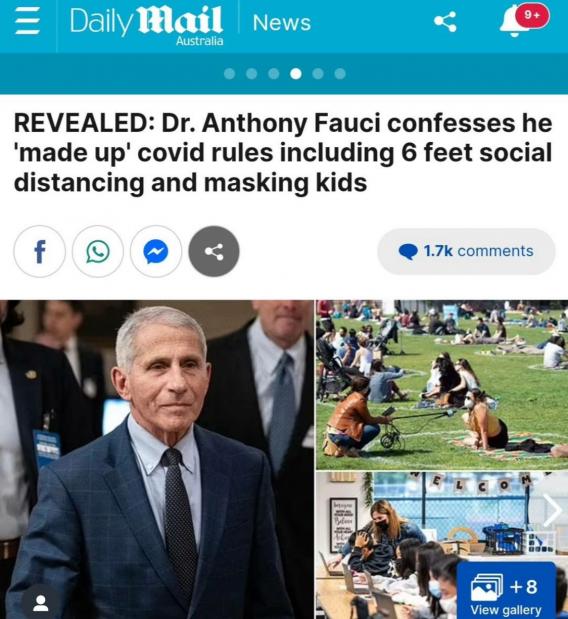Select the last carousel dot

340,74
